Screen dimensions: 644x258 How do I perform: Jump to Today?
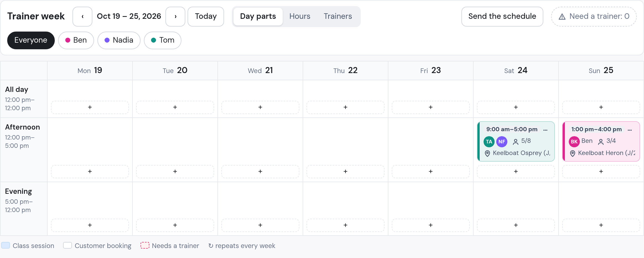pos(206,17)
